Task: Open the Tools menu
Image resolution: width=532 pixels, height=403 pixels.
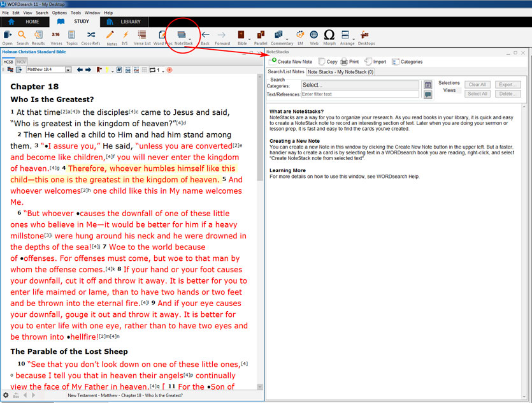Action: click(x=76, y=13)
